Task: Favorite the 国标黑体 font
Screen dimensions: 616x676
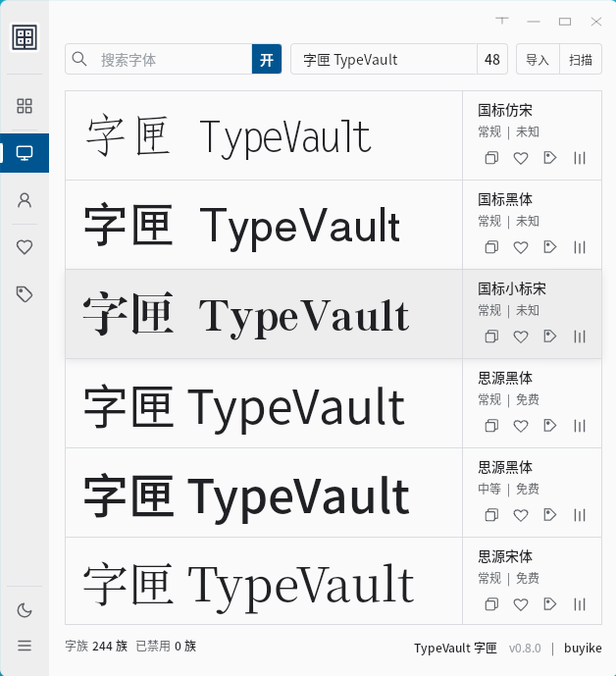Action: coord(521,247)
